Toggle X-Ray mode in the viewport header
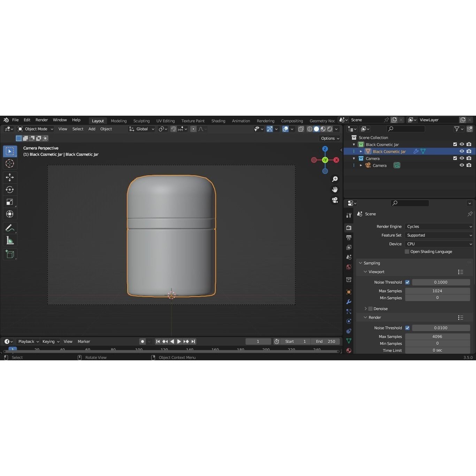Screen dimensions: 476x476 [x=301, y=129]
